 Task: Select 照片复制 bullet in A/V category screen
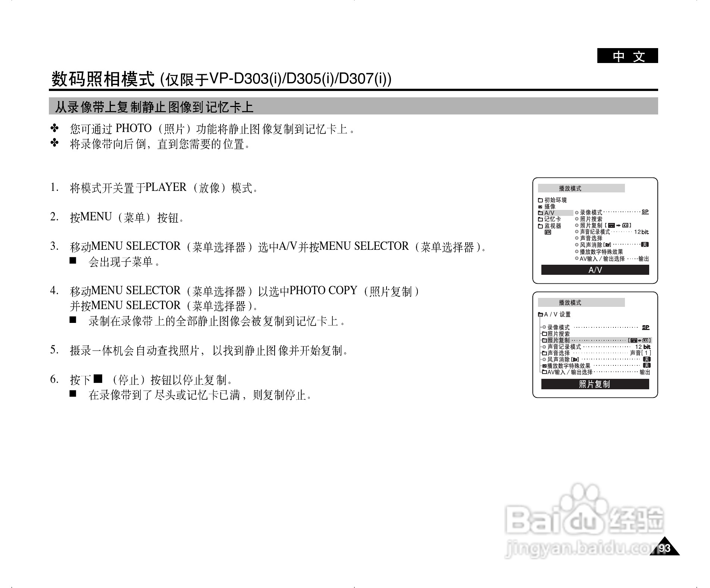(x=577, y=225)
